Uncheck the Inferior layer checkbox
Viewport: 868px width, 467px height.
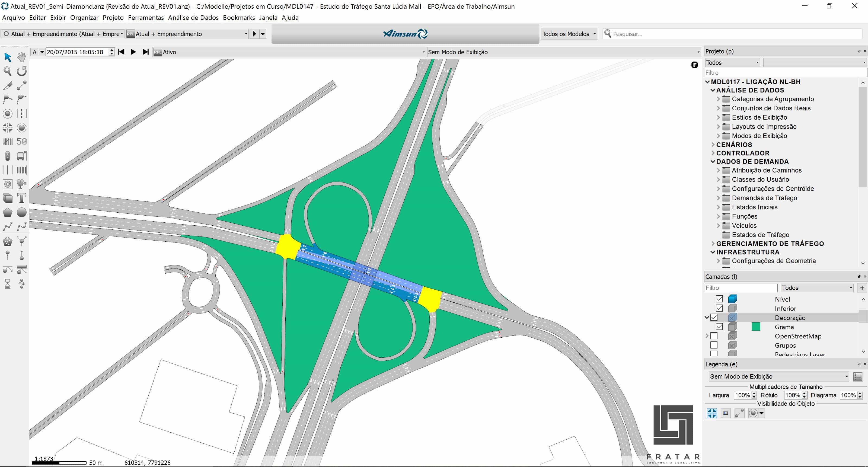click(x=719, y=308)
